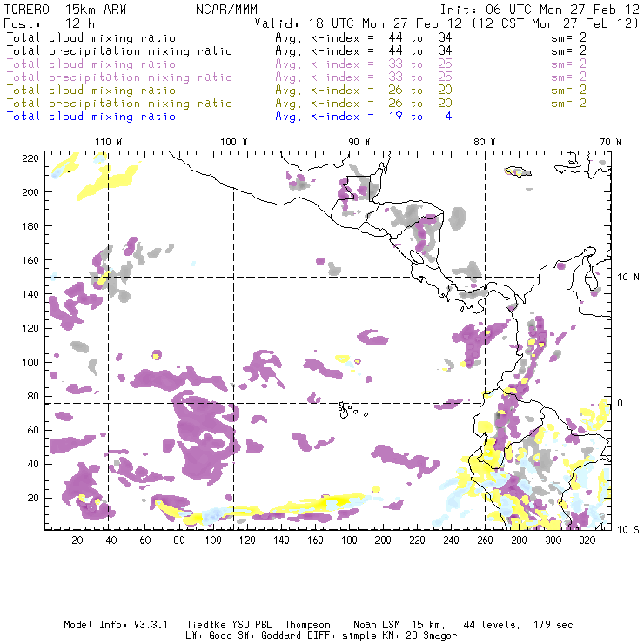644x644 pixels.
Task: Pick olive "Total cloud mixing ratio" legend line
Action: pos(91,91)
